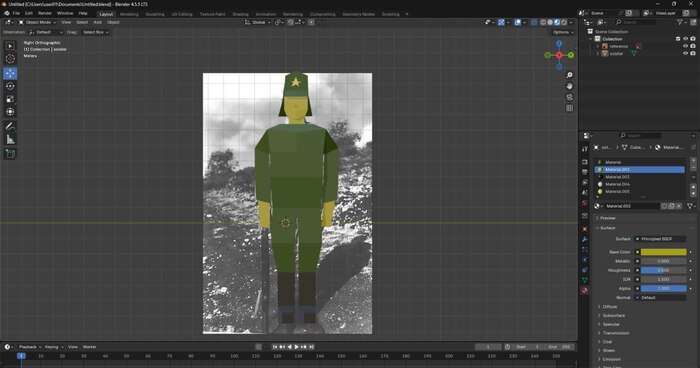Switch to the Modeling workspace tab
Viewport: 700px width, 368px height.
tap(129, 14)
